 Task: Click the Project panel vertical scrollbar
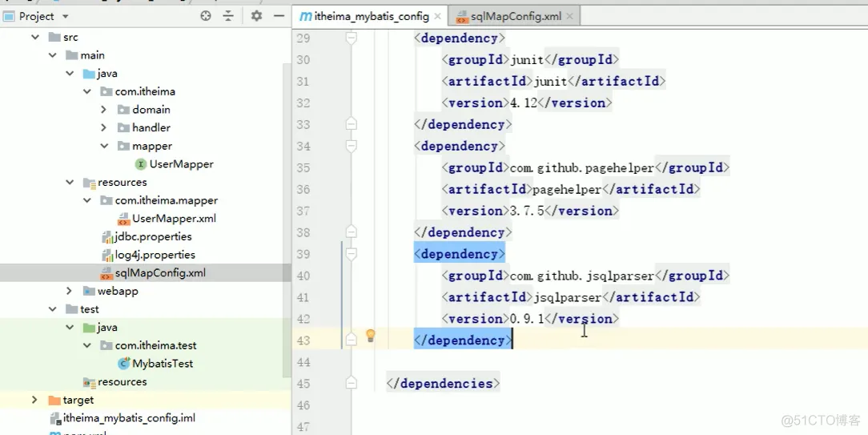(287, 219)
